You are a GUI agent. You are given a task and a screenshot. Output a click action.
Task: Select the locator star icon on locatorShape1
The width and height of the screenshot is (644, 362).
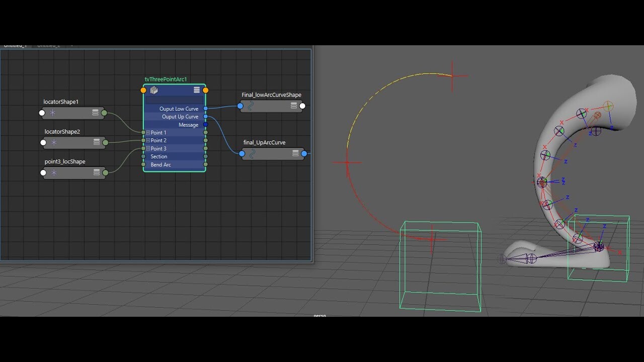(52, 113)
